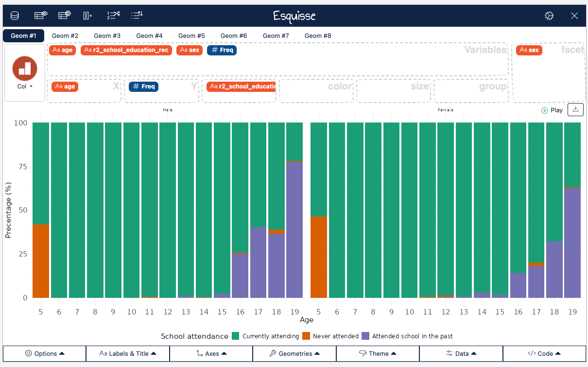Click the table with gear update variables icon
Screen dimensions: 588x367
(x=64, y=16)
